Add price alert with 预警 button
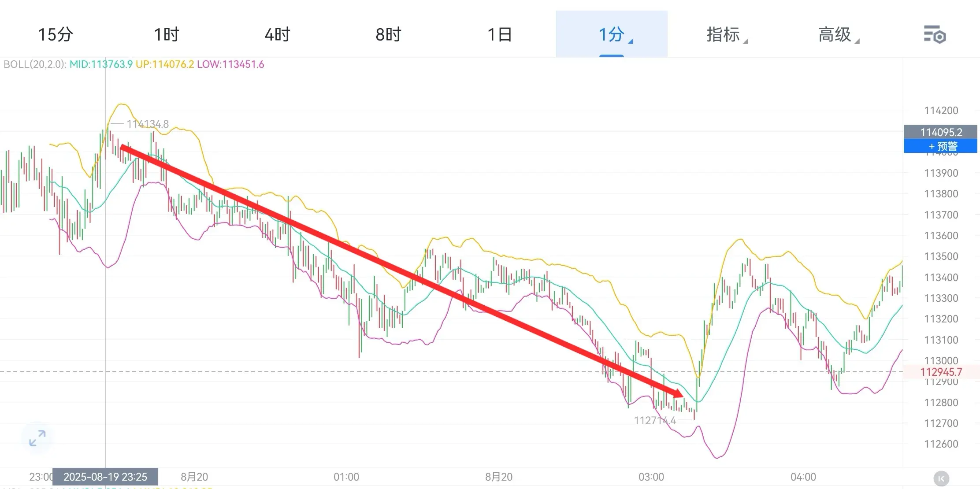The height and width of the screenshot is (489, 980). click(940, 146)
